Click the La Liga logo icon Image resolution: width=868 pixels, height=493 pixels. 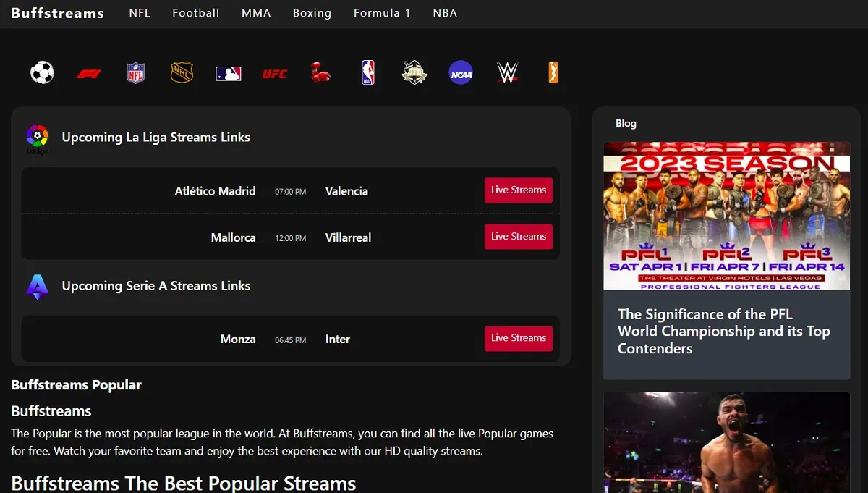pyautogui.click(x=38, y=138)
